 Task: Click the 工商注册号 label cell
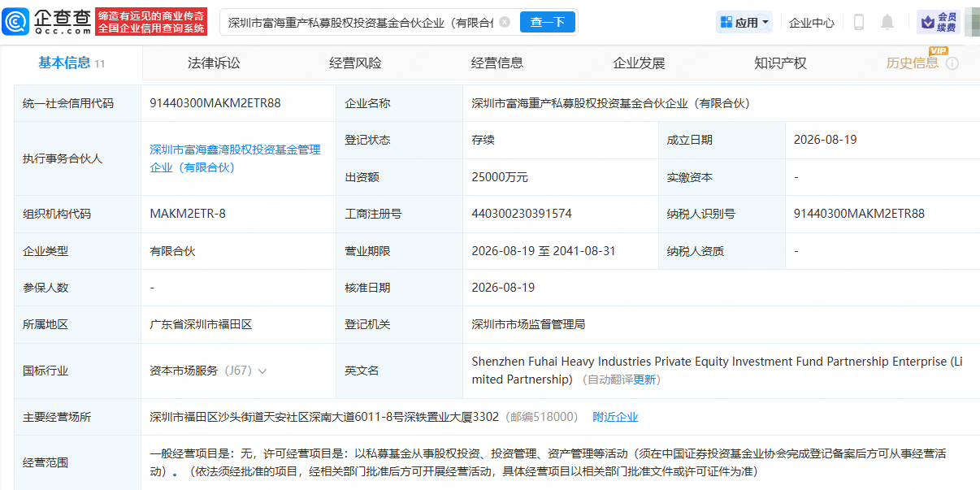[400, 214]
